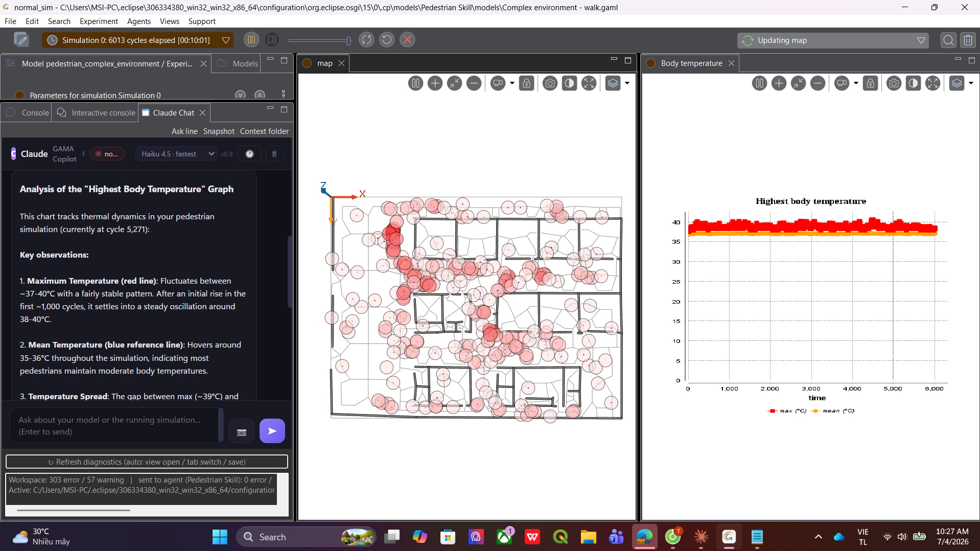The width and height of the screenshot is (980, 551).
Task: Open the File menu
Action: click(x=10, y=21)
